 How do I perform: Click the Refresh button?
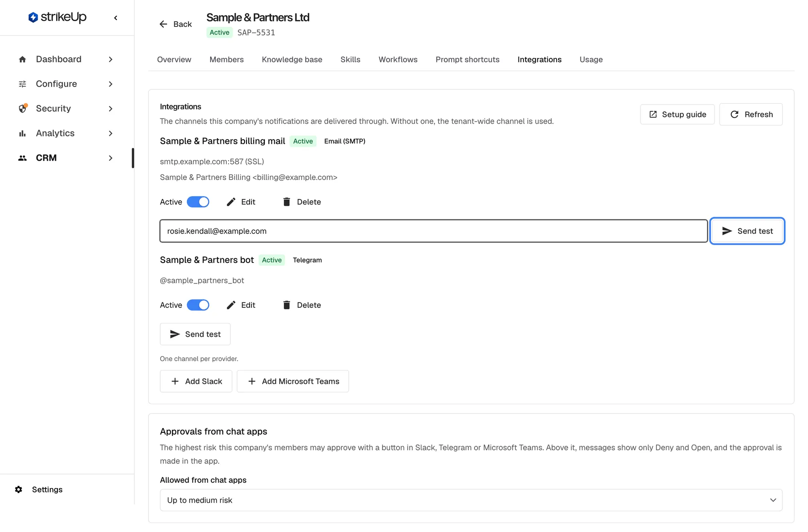pos(751,114)
